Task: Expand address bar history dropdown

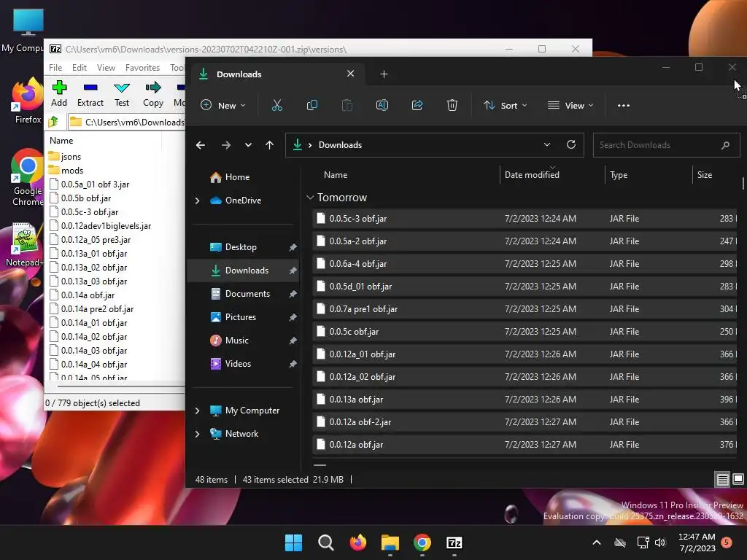Action: coord(547,145)
